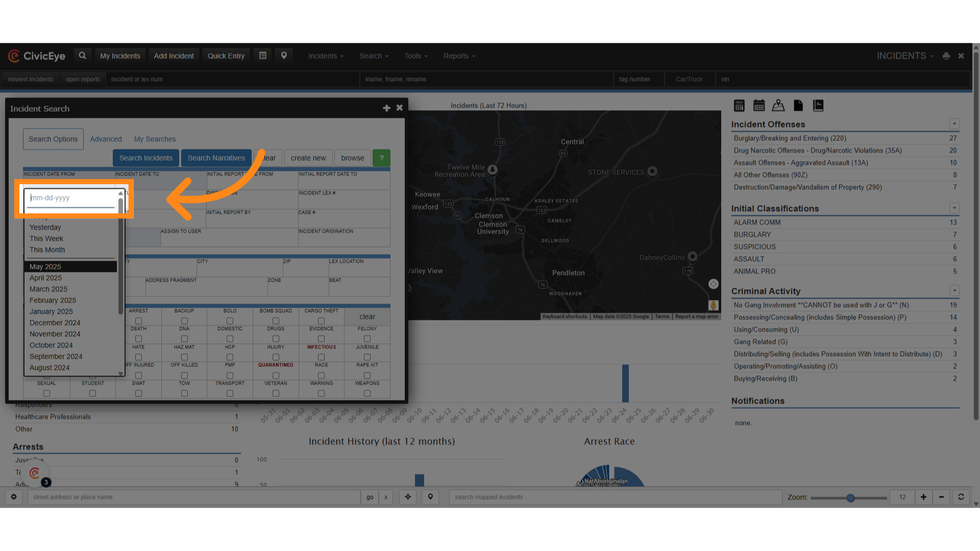Click newest incidents link
This screenshot has height=551, width=980.
31,80
